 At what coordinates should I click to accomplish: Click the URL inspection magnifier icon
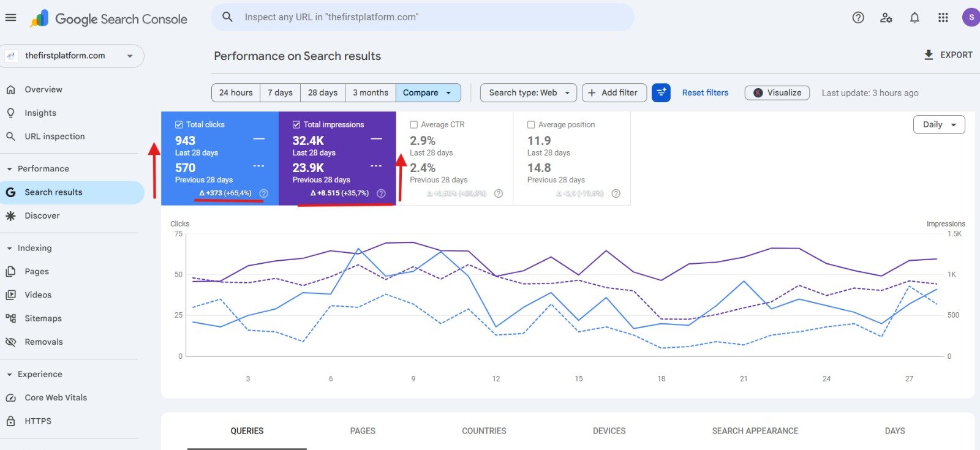10,137
